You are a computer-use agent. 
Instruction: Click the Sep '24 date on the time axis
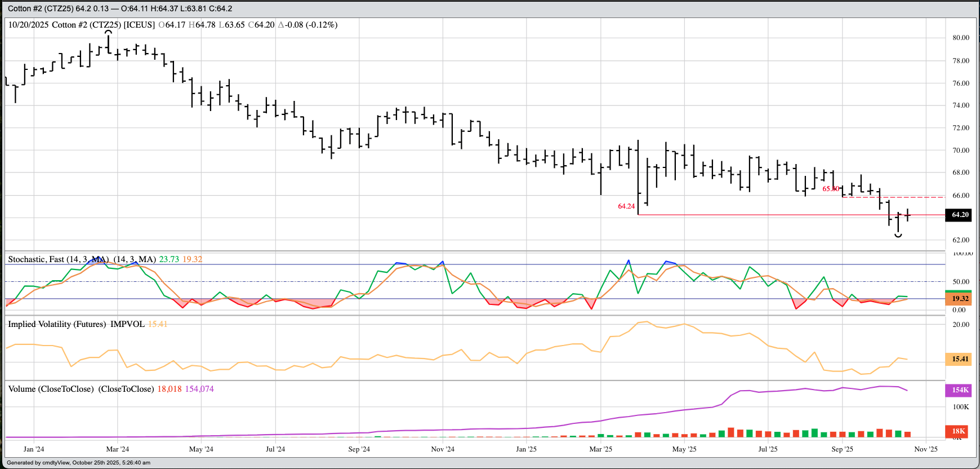(x=359, y=449)
